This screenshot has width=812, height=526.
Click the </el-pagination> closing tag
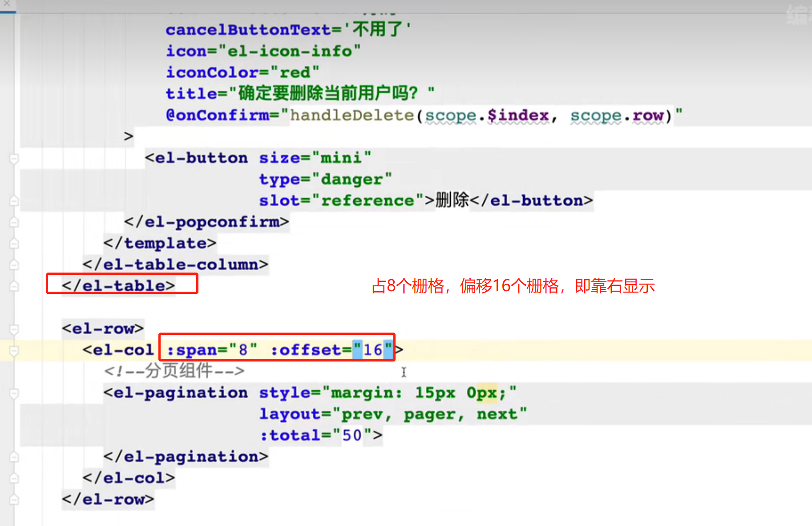pyautogui.click(x=186, y=457)
